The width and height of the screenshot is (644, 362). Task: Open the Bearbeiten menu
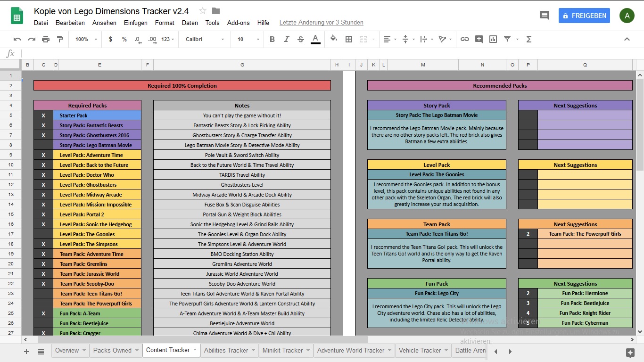click(70, 23)
